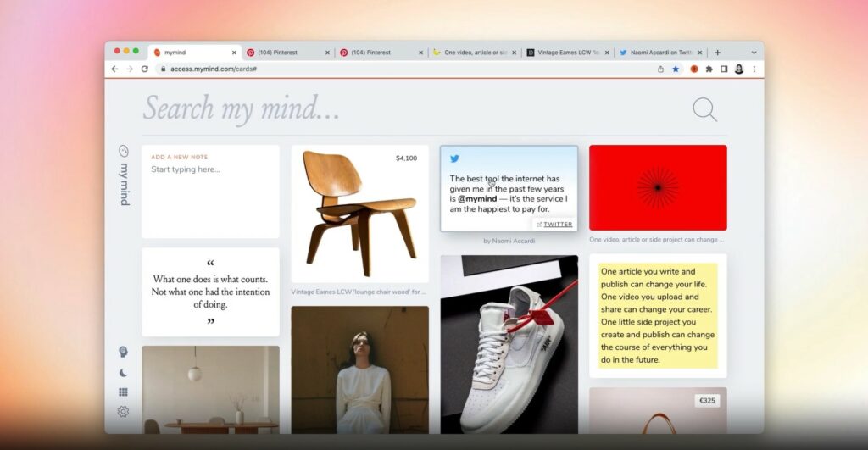Go forward with the browser forward arrow

click(x=130, y=69)
